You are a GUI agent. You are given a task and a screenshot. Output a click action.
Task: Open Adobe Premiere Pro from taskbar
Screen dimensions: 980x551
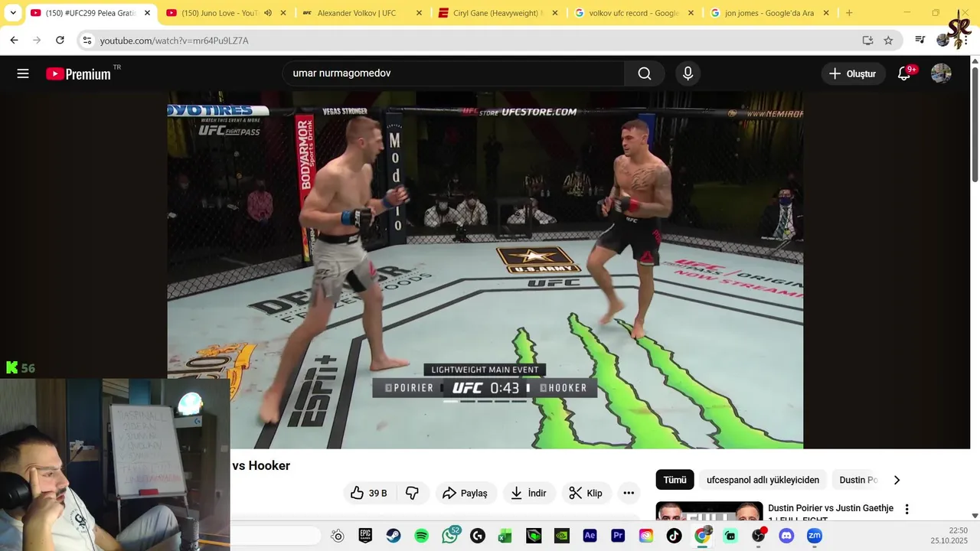tap(618, 536)
